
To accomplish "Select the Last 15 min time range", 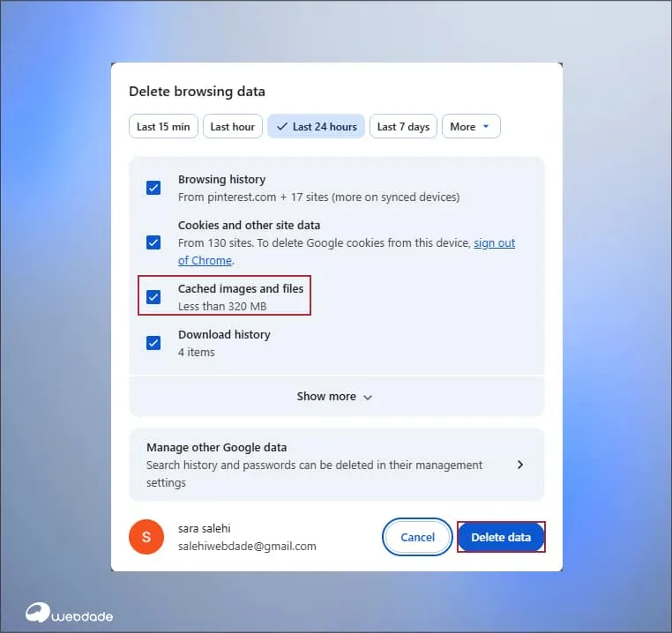I will (163, 127).
